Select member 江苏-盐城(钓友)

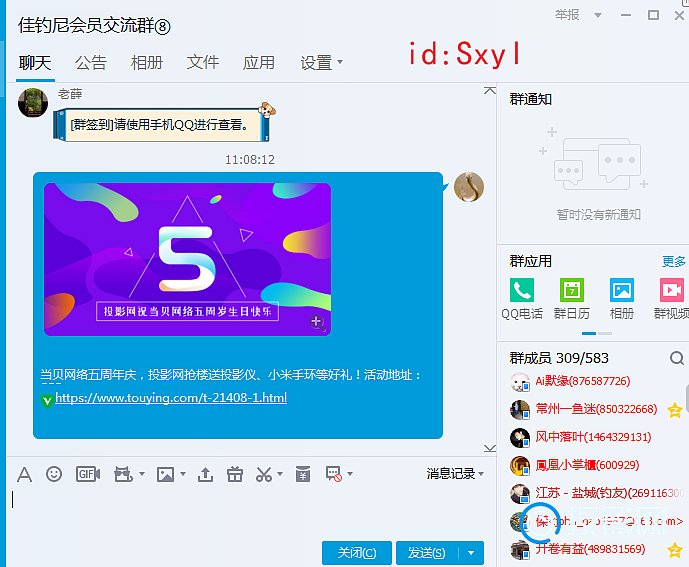click(x=597, y=493)
